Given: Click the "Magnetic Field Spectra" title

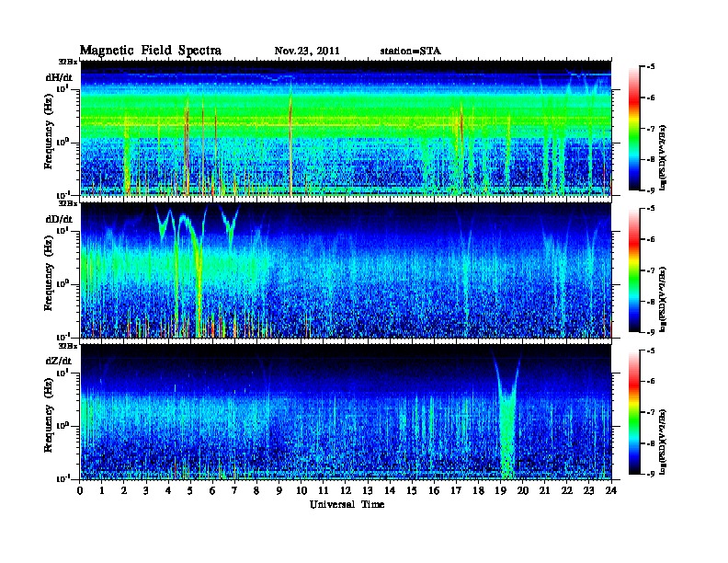Looking at the screenshot, I should coord(151,51).
